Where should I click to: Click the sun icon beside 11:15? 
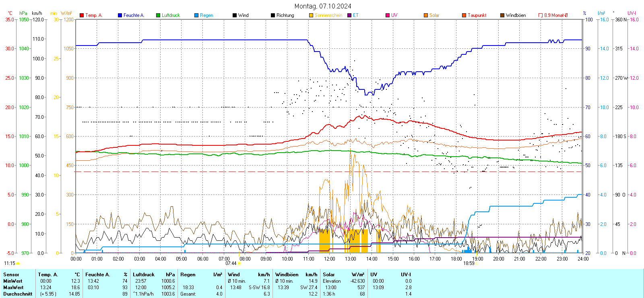click(x=18, y=263)
